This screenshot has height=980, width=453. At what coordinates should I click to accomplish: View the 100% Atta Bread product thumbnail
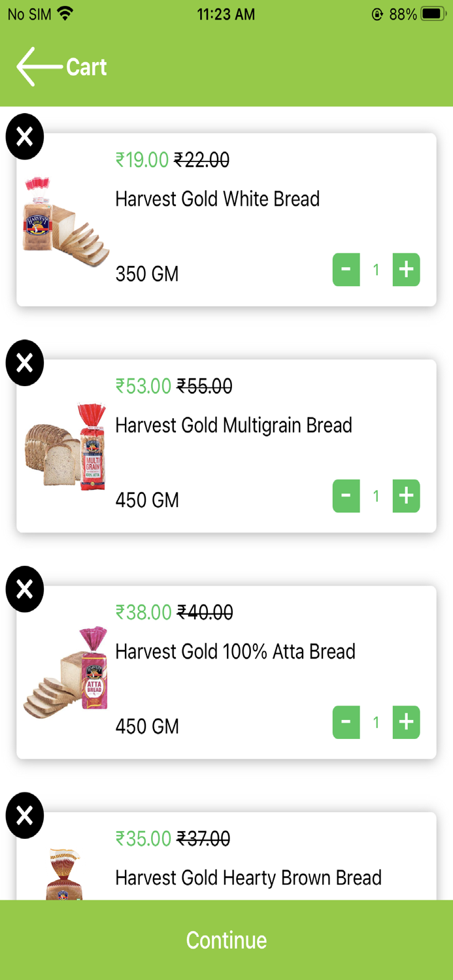[x=65, y=673]
